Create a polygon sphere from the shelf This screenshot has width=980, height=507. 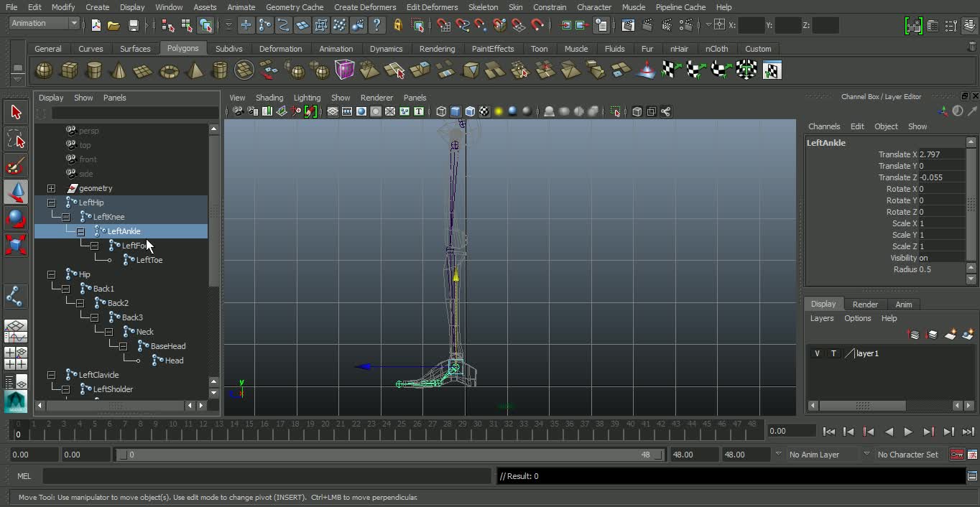[x=45, y=70]
